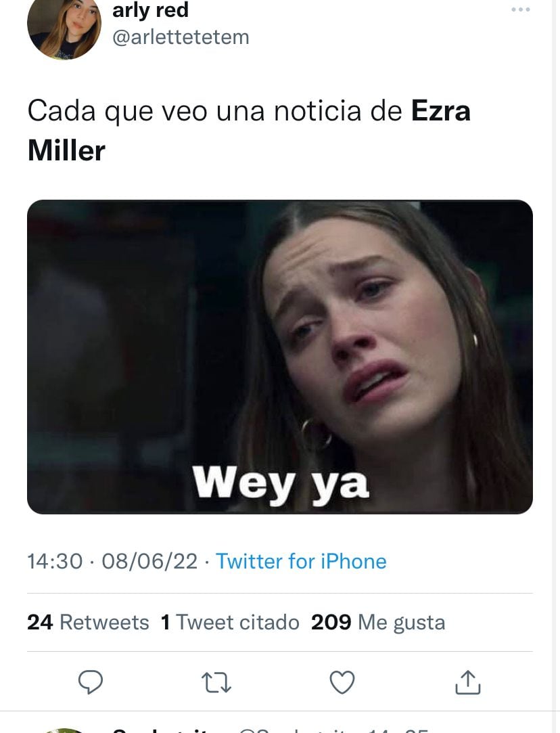
Task: Like the tweet with heart icon
Action: click(x=342, y=682)
